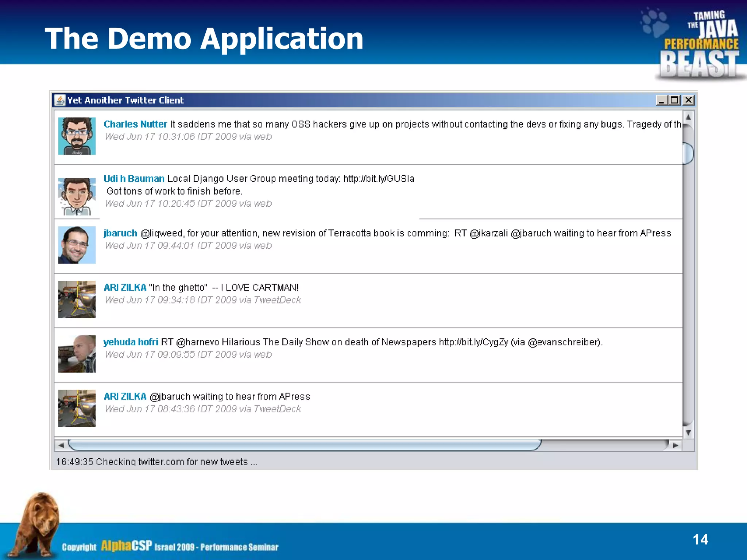Click the jbaruch username link
This screenshot has width=747, height=560.
[120, 233]
